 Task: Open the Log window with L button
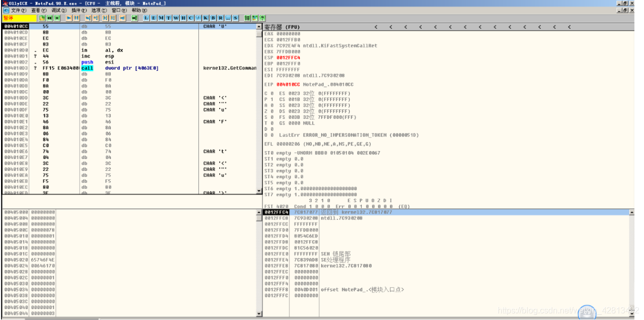pos(146,18)
